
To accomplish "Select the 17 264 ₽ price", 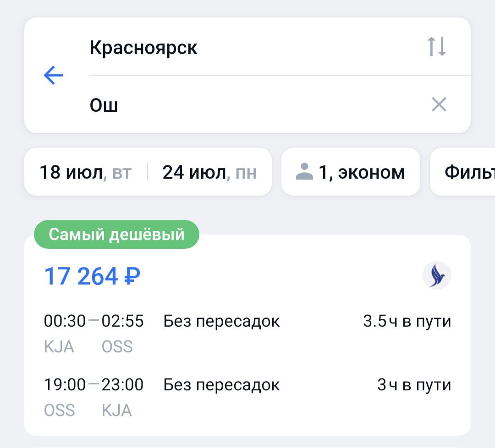I will 92,277.
